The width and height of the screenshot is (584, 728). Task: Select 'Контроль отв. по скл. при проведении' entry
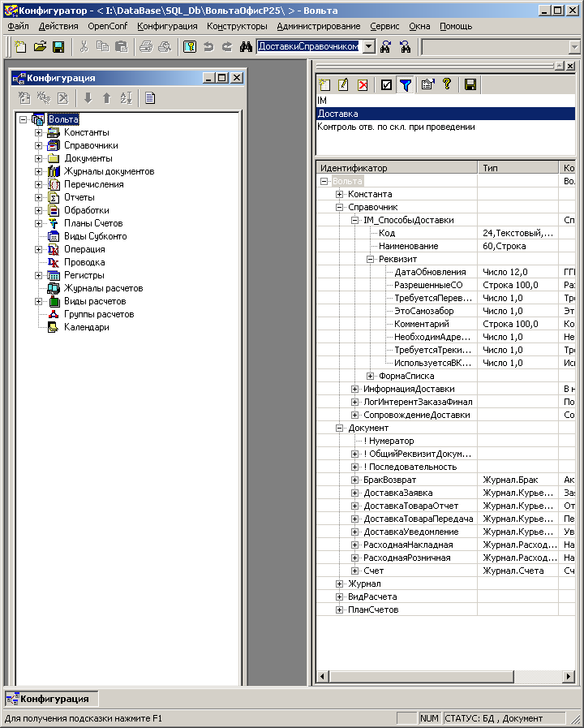click(396, 127)
